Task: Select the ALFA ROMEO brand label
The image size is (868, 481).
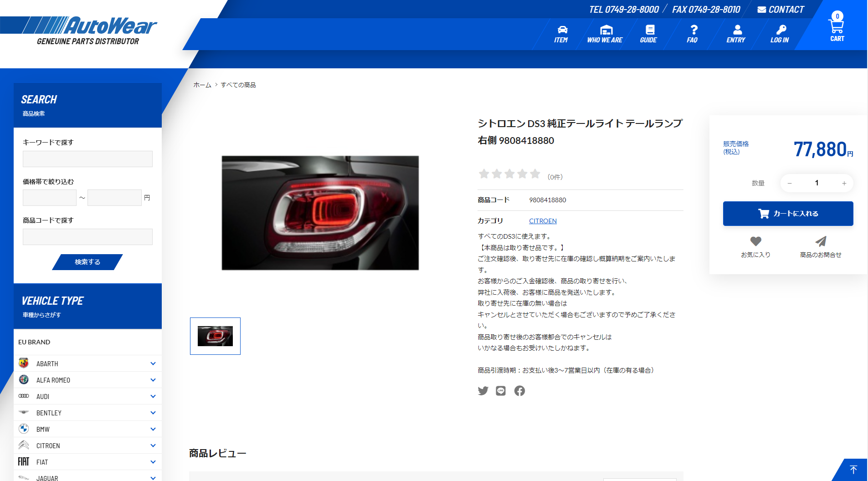Action: pos(53,380)
